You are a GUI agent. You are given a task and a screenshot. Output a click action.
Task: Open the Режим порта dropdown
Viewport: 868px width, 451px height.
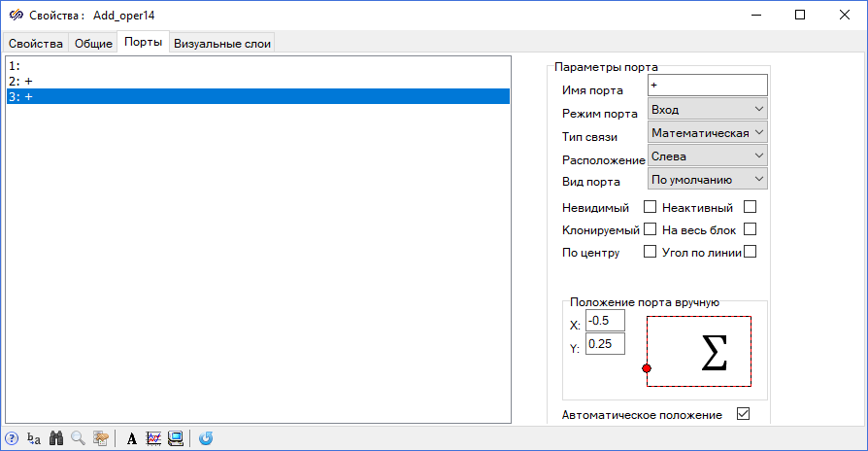707,110
